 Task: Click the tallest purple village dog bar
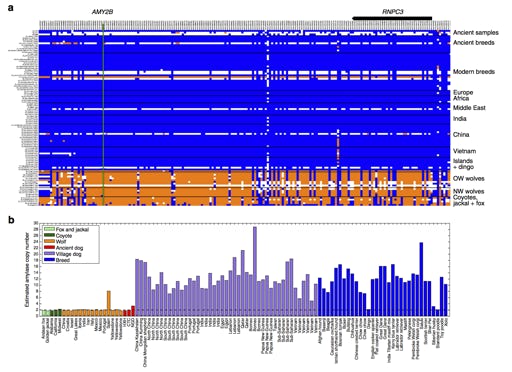click(255, 271)
